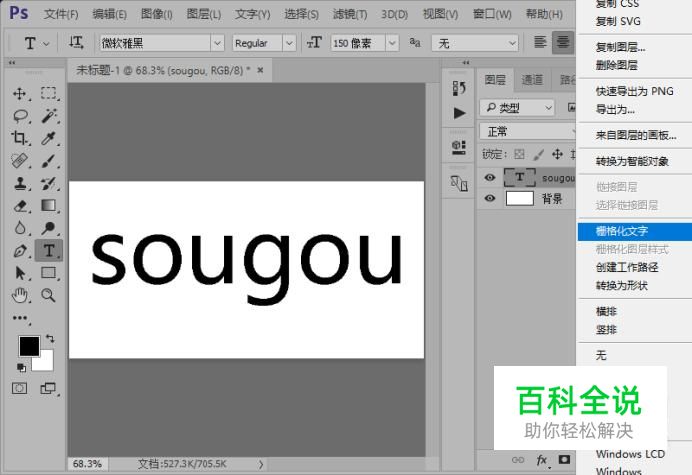Select the Rectangular Marquee tool
Viewport: 692px width, 475px height.
click(49, 94)
